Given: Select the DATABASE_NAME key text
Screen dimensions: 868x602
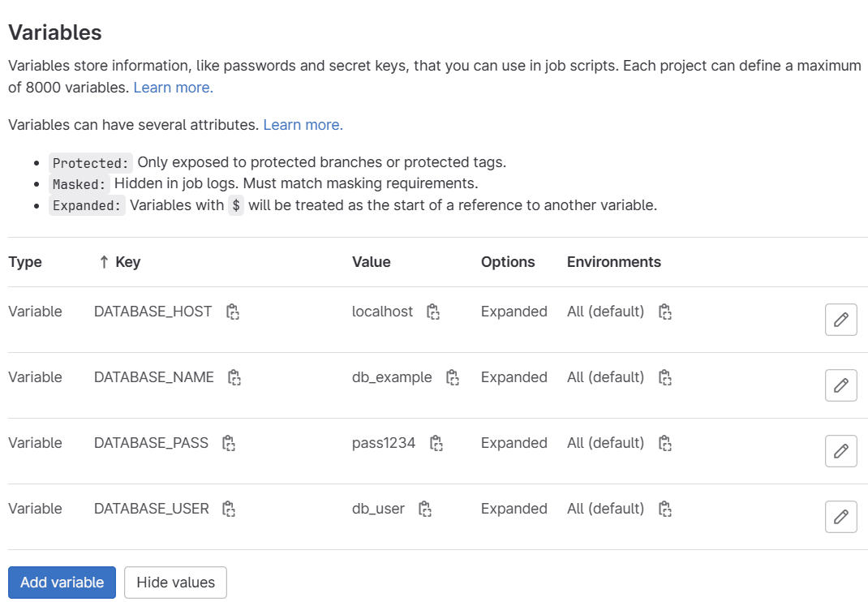Looking at the screenshot, I should pyautogui.click(x=154, y=377).
